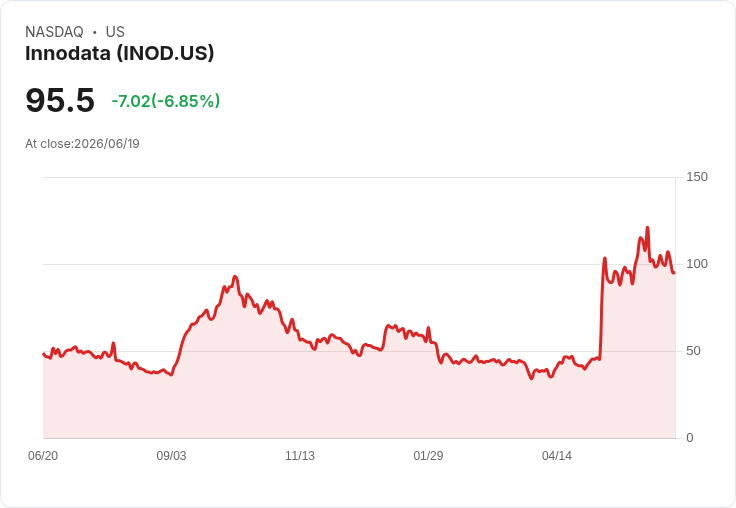Click the dot separator between NASDAQ and US
The height and width of the screenshot is (508, 736).
[x=95, y=32]
